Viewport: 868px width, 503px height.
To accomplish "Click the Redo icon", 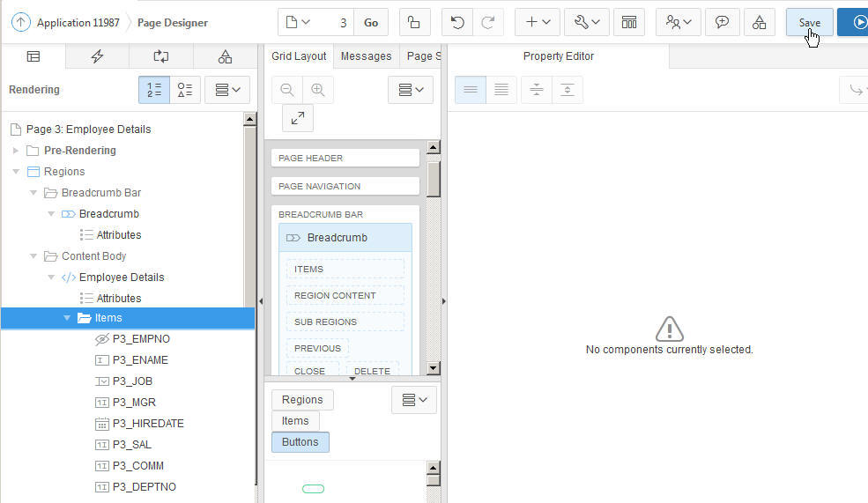I will (x=487, y=22).
